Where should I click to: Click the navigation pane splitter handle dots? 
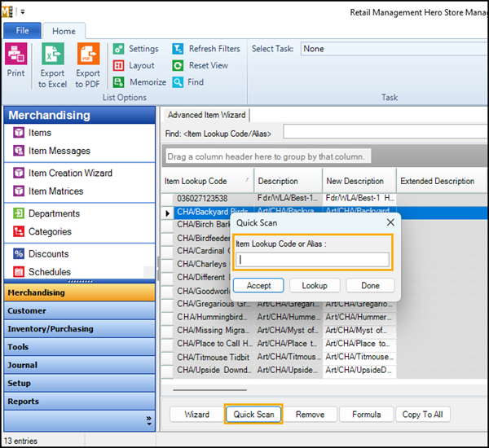[x=80, y=281]
